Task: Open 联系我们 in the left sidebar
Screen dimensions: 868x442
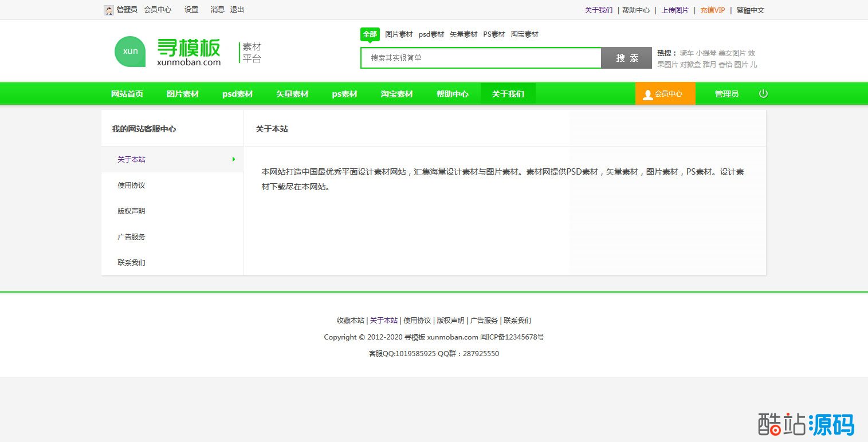Action: coord(131,263)
